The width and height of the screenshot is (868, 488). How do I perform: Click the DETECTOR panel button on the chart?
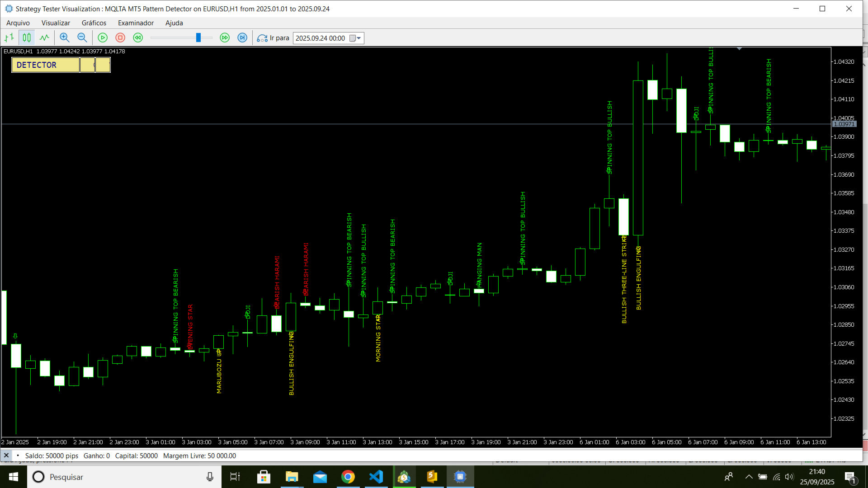point(45,65)
